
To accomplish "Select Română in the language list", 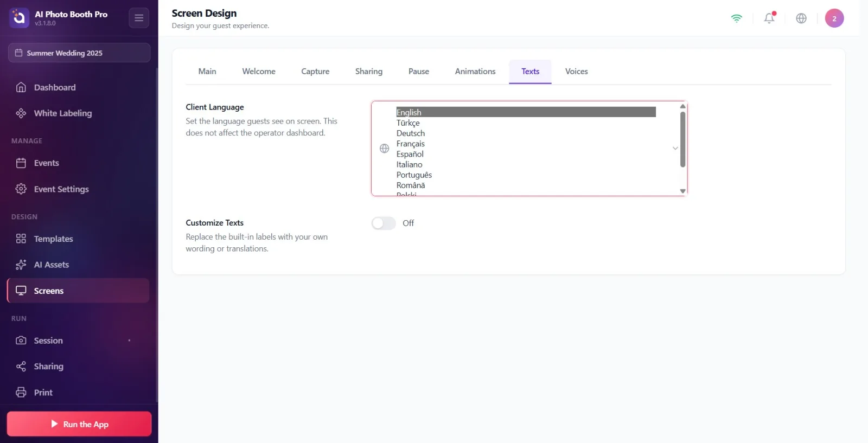I will click(x=526, y=185).
